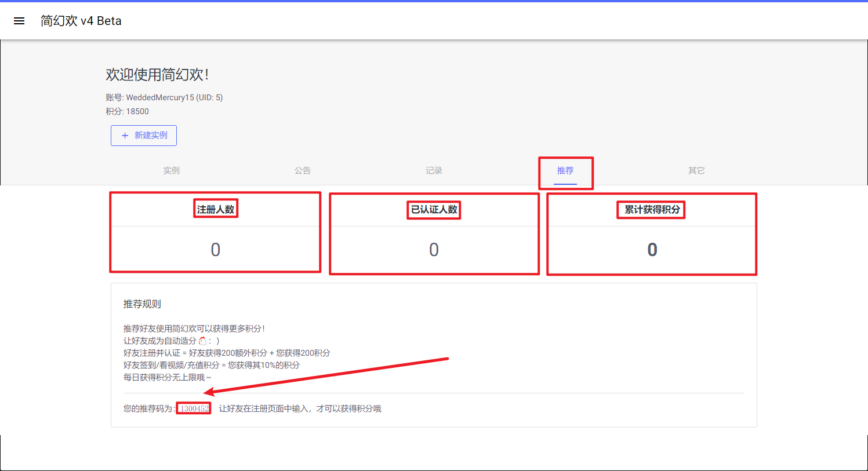Click the bold zero under 累计获得积分
The width and height of the screenshot is (868, 471).
[x=652, y=250]
